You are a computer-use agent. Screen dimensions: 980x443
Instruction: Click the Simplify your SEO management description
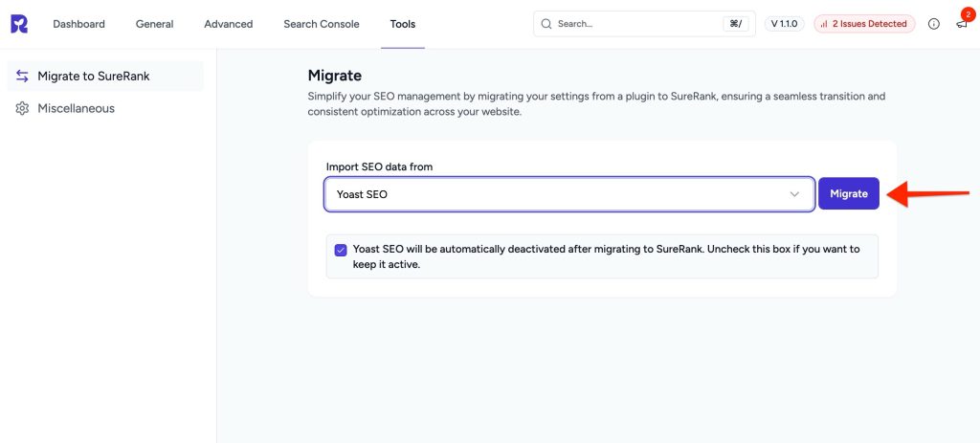(596, 104)
